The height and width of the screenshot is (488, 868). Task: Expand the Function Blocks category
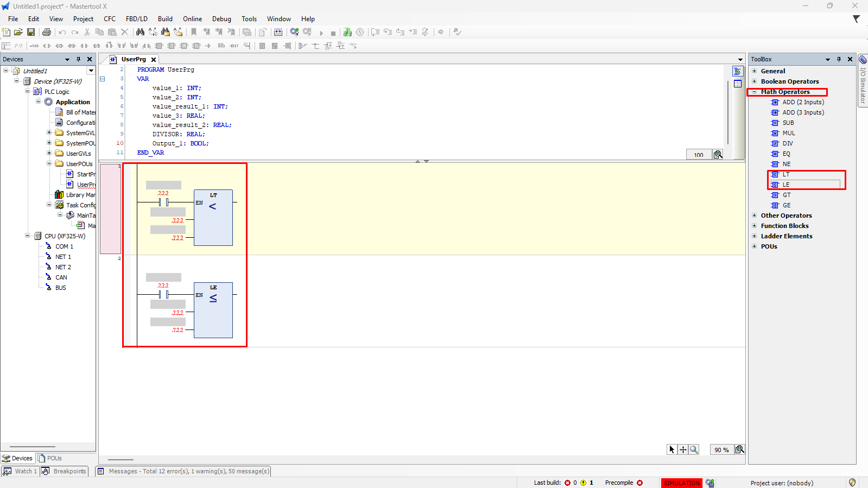coord(754,226)
